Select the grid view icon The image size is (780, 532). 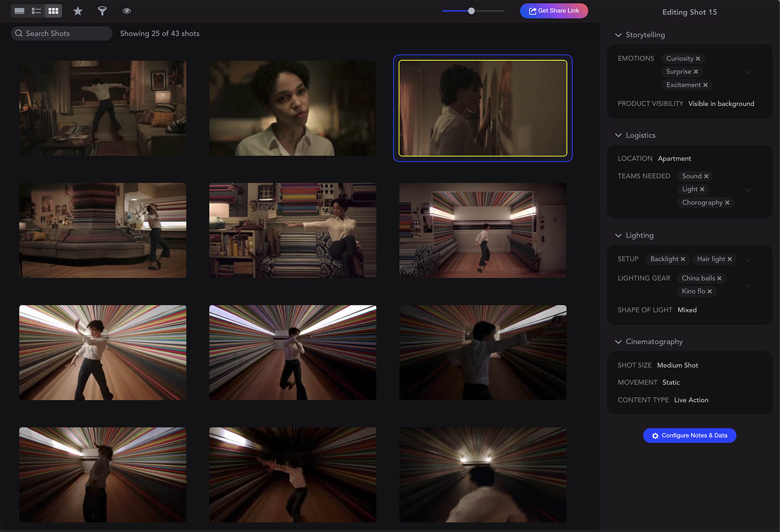coord(53,10)
